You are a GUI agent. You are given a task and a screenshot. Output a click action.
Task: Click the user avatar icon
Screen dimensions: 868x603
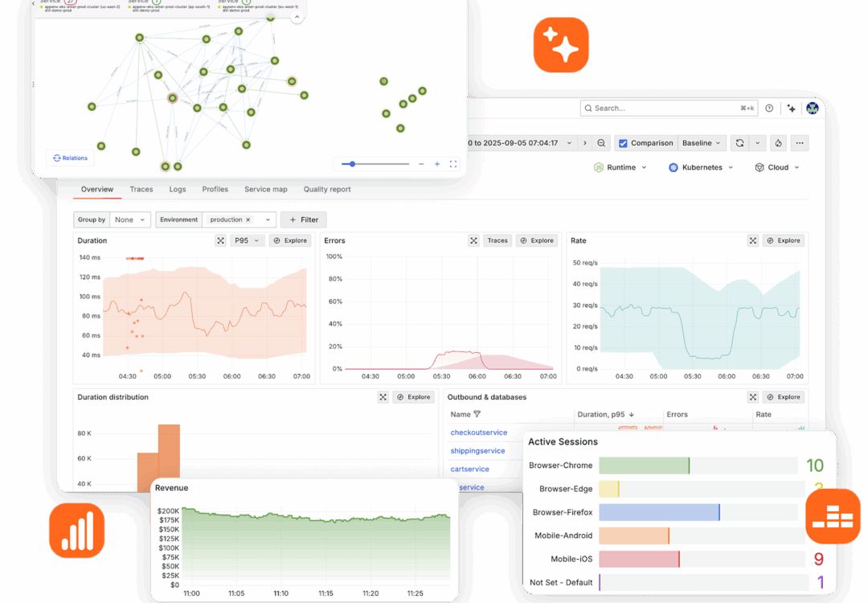coord(812,108)
